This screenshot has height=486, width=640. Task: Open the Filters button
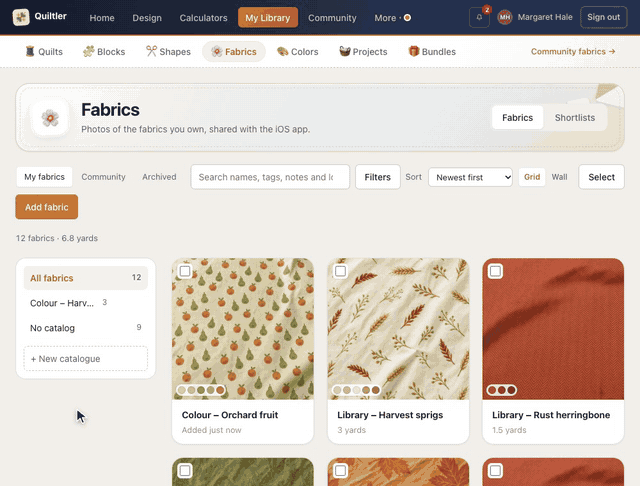tap(378, 177)
